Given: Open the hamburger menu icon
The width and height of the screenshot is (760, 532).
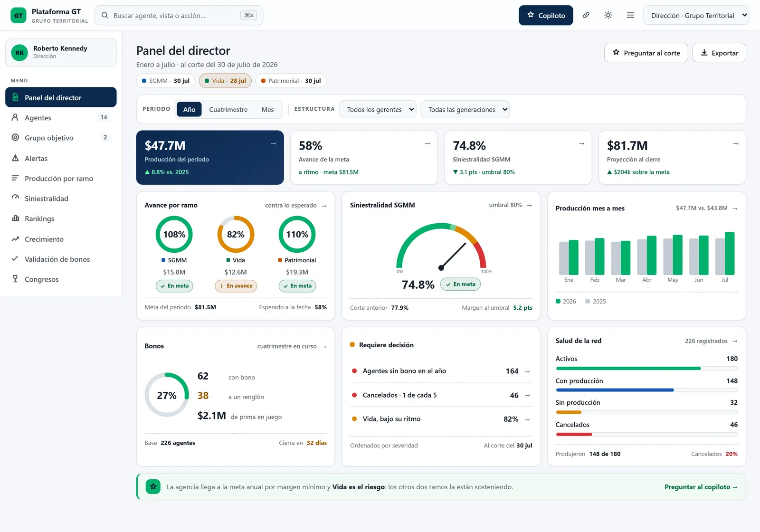Looking at the screenshot, I should [630, 15].
